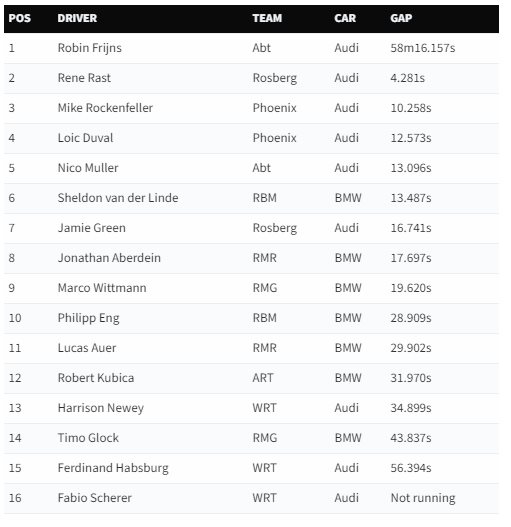Click Philipp Eng in tenth position
This screenshot has width=511, height=527.
coord(88,318)
